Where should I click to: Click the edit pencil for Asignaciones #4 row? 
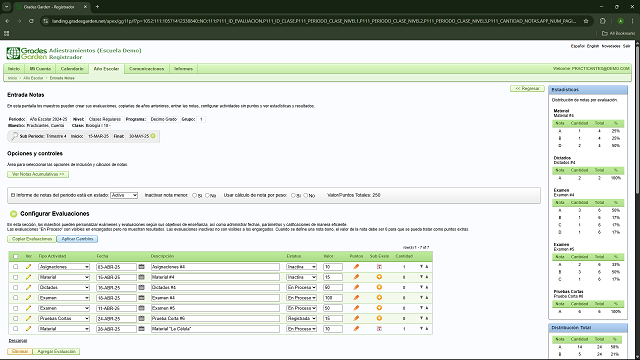pos(28,267)
